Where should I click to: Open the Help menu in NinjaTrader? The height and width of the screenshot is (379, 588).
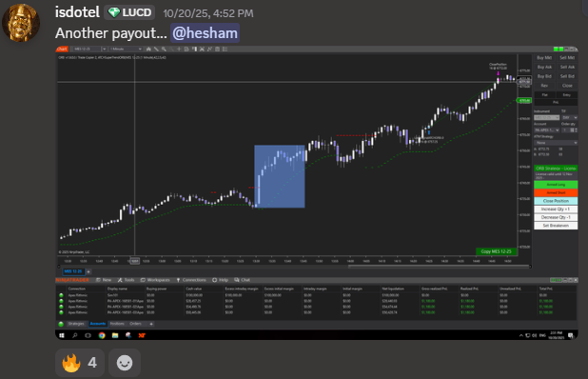point(220,280)
